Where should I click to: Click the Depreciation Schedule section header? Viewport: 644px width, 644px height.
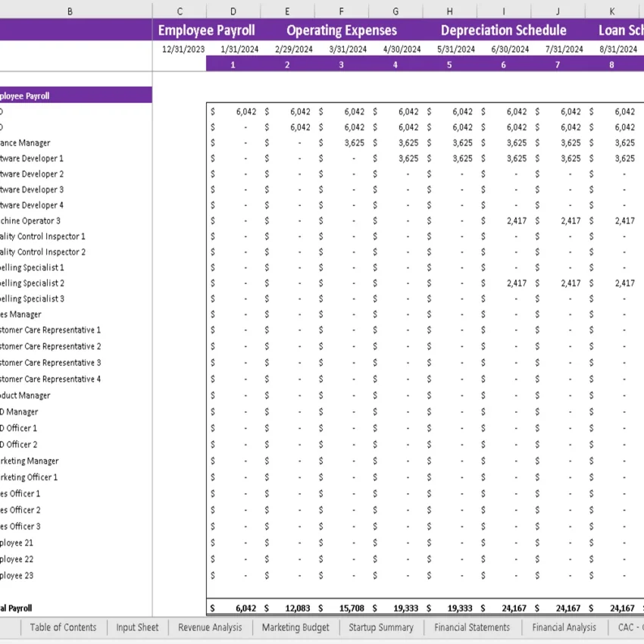(504, 30)
